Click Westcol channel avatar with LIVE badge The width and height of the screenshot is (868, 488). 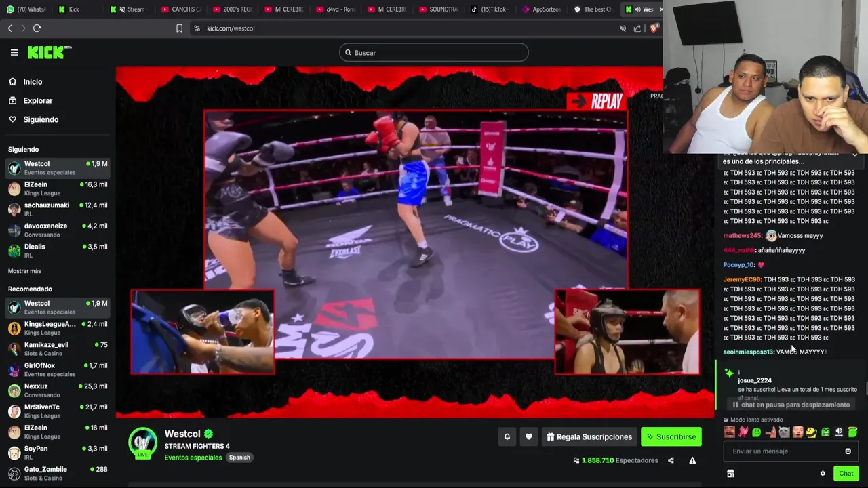142,443
